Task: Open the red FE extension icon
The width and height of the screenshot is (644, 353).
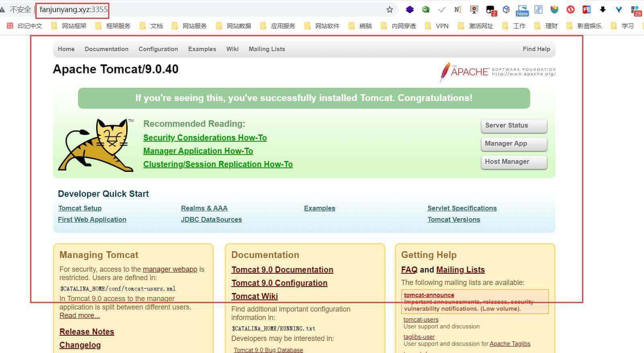Action: coord(587,10)
